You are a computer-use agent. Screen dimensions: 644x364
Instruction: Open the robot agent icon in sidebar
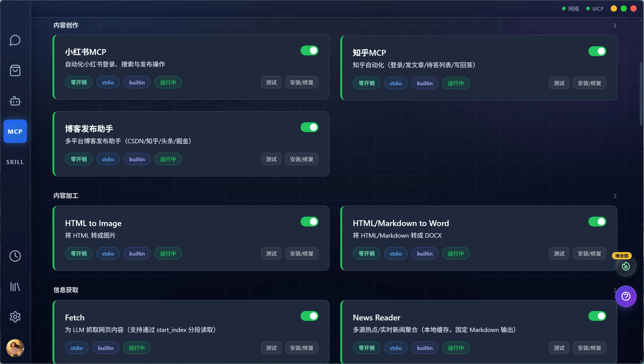coord(15,101)
